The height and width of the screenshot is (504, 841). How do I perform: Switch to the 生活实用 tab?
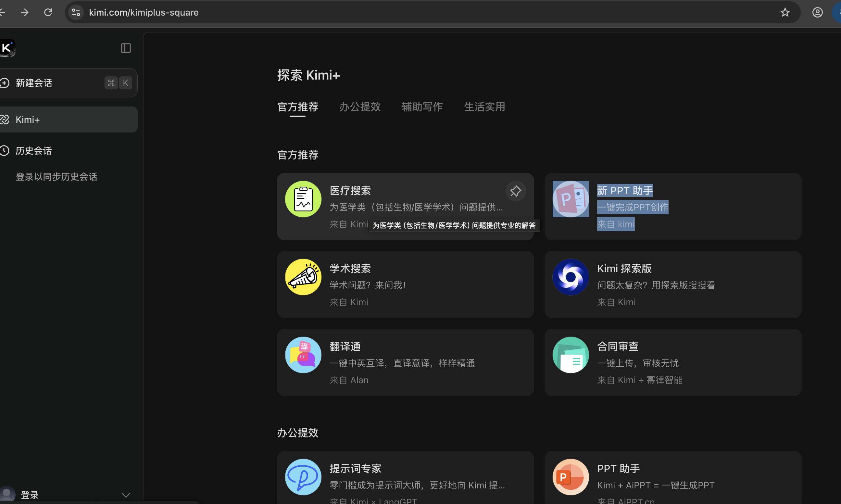click(x=484, y=107)
